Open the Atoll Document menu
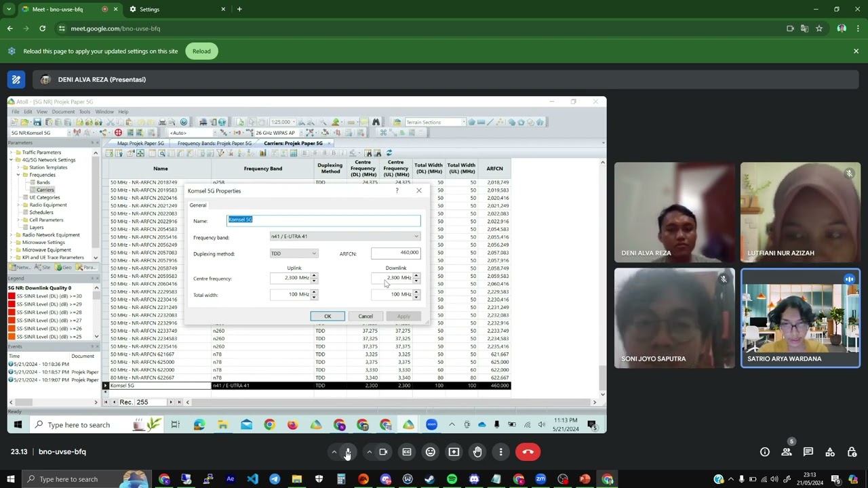 63,112
